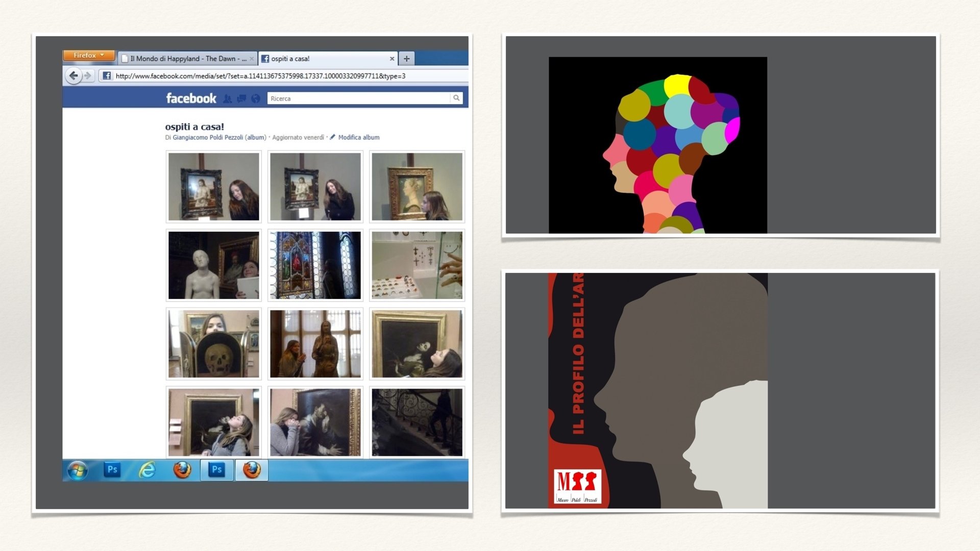Launch Internet Explorer from taskbar
The height and width of the screenshot is (551, 980).
[x=148, y=470]
